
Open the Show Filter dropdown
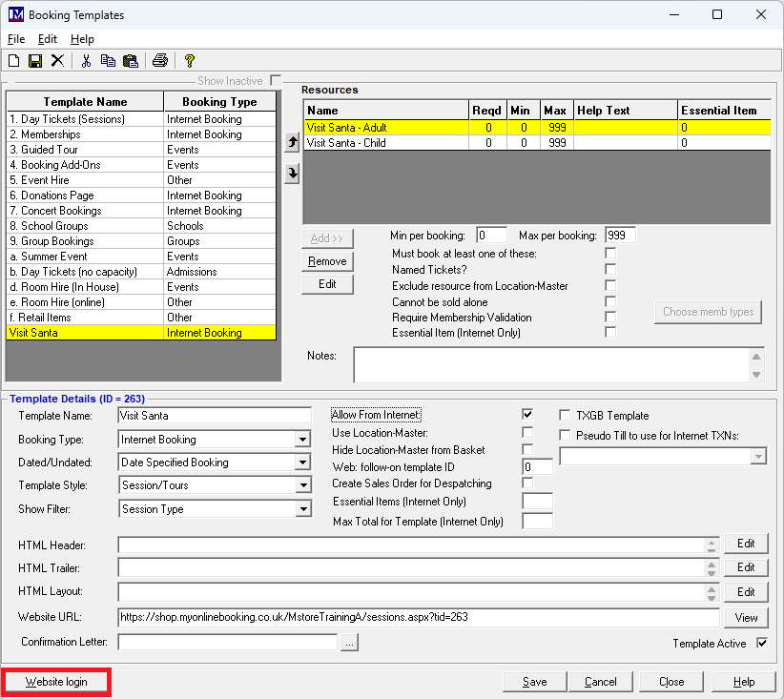pyautogui.click(x=302, y=509)
